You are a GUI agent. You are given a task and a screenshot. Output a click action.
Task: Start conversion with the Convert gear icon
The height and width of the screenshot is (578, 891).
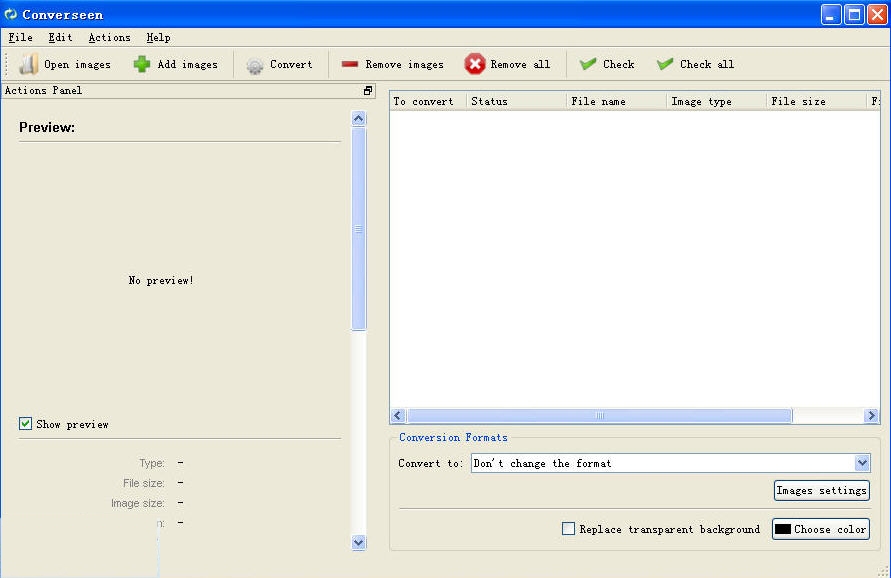tap(255, 65)
